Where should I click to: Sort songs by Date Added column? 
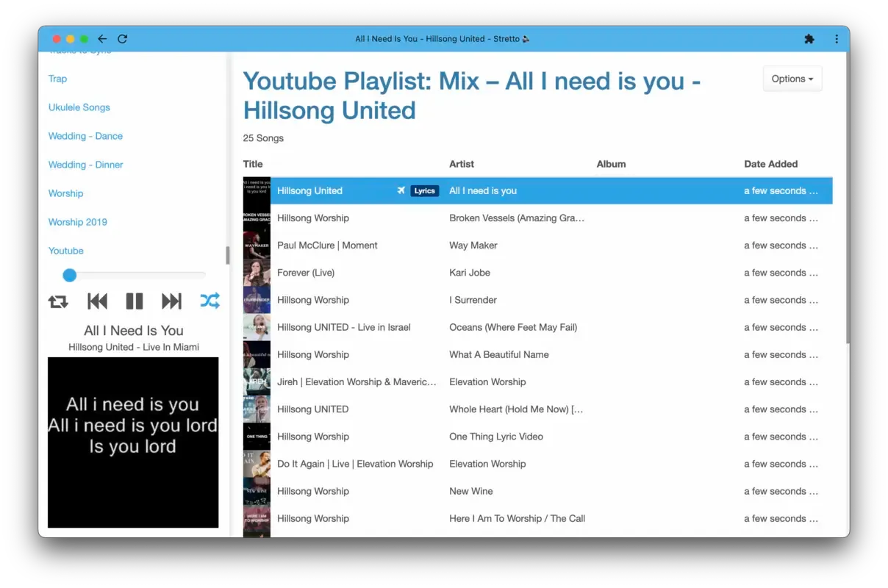[770, 164]
